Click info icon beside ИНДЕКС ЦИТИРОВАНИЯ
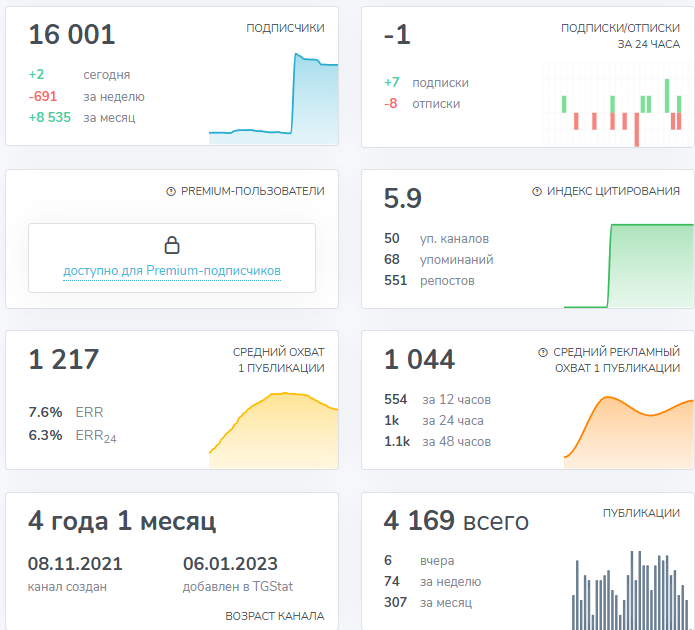Screen dimensions: 695x630 click(537, 191)
